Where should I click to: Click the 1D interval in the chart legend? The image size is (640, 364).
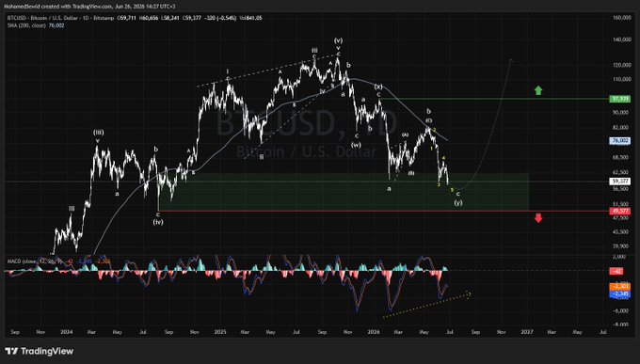(x=87, y=18)
